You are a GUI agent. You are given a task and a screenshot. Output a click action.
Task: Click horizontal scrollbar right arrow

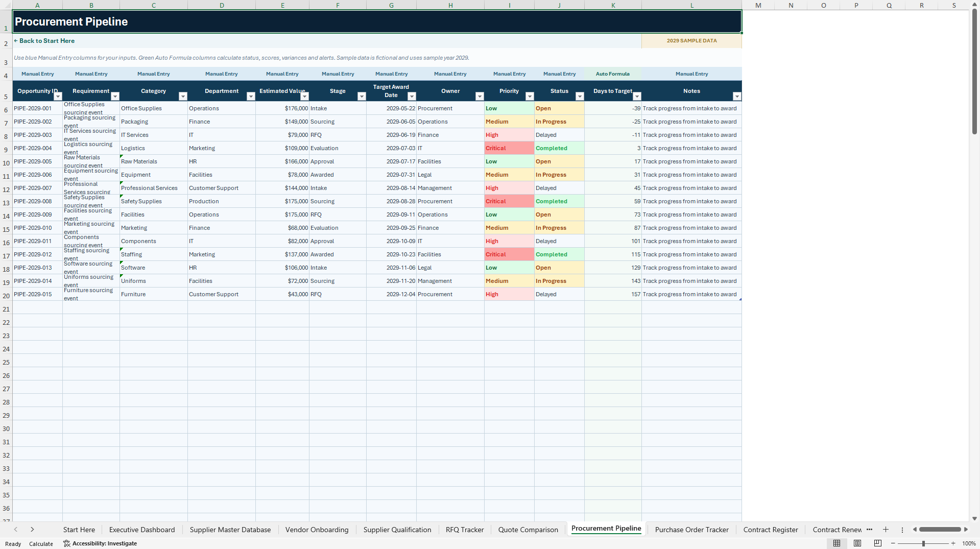(966, 530)
